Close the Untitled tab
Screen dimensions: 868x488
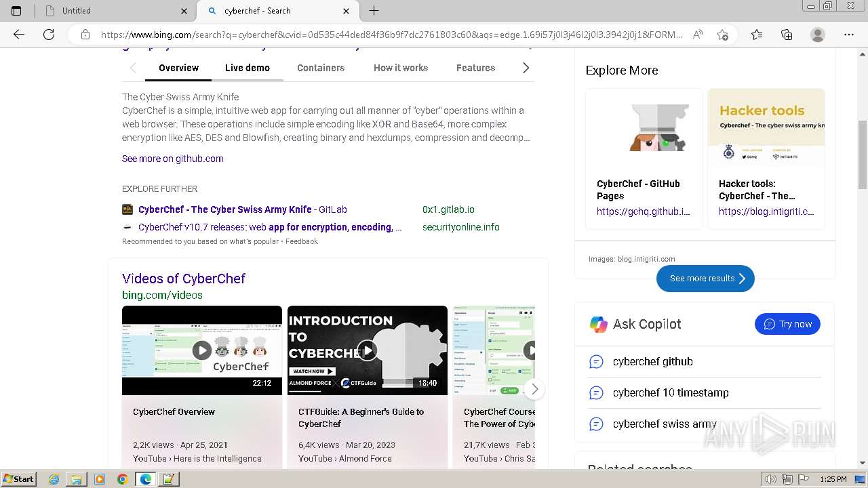click(184, 11)
